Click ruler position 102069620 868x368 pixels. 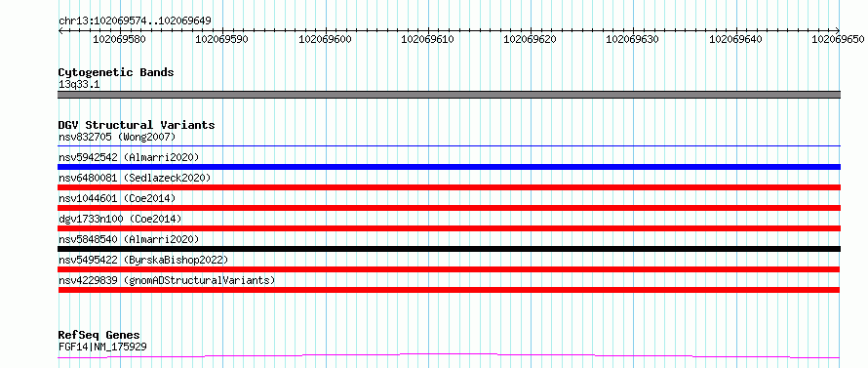click(531, 39)
